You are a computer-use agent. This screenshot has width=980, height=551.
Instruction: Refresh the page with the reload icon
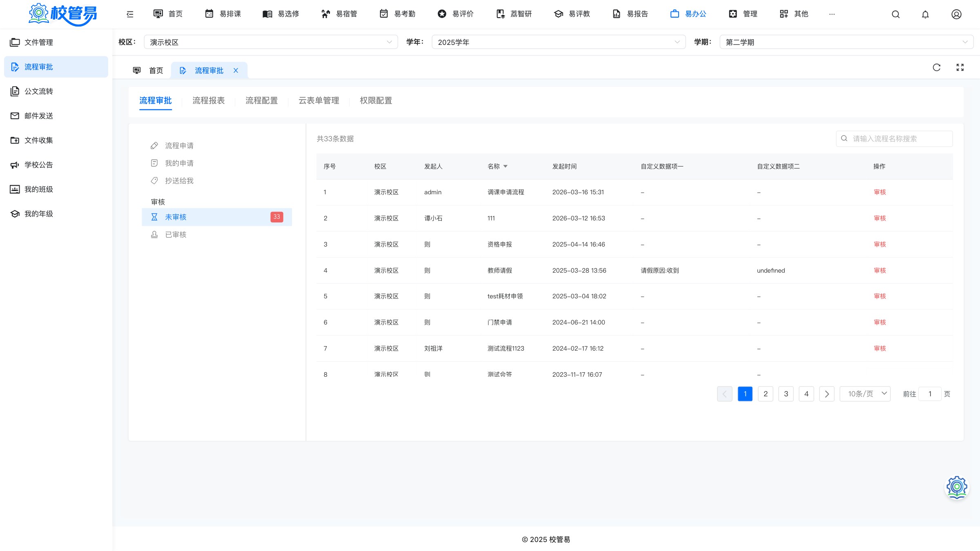coord(937,67)
